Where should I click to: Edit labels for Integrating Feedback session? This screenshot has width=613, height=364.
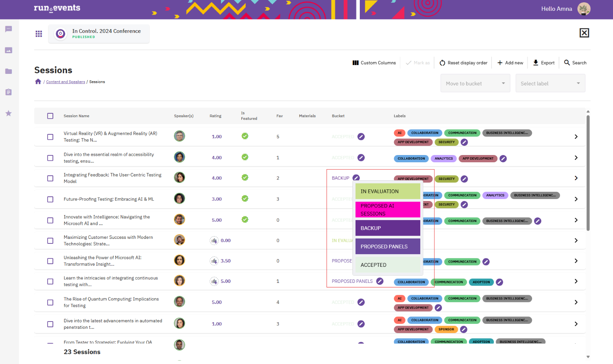[x=464, y=179]
